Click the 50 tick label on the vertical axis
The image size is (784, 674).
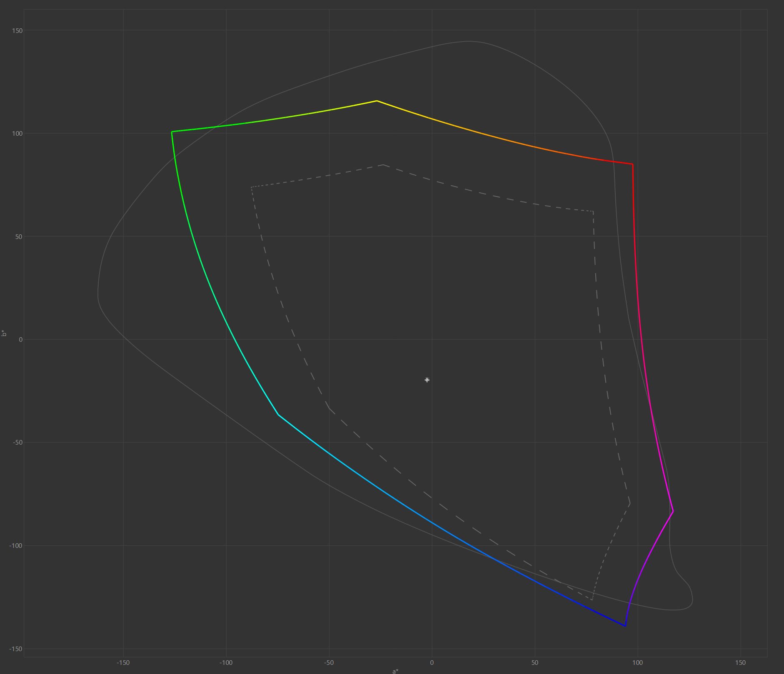point(18,237)
